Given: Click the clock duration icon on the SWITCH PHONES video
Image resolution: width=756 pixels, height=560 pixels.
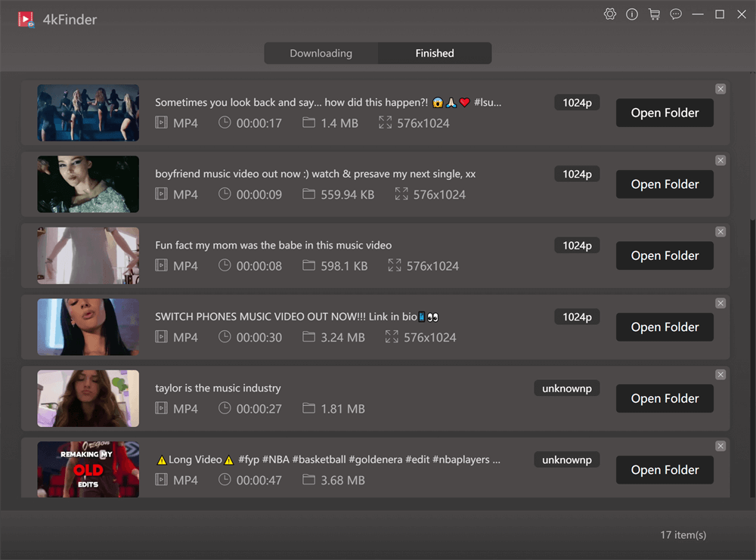Looking at the screenshot, I should point(225,337).
